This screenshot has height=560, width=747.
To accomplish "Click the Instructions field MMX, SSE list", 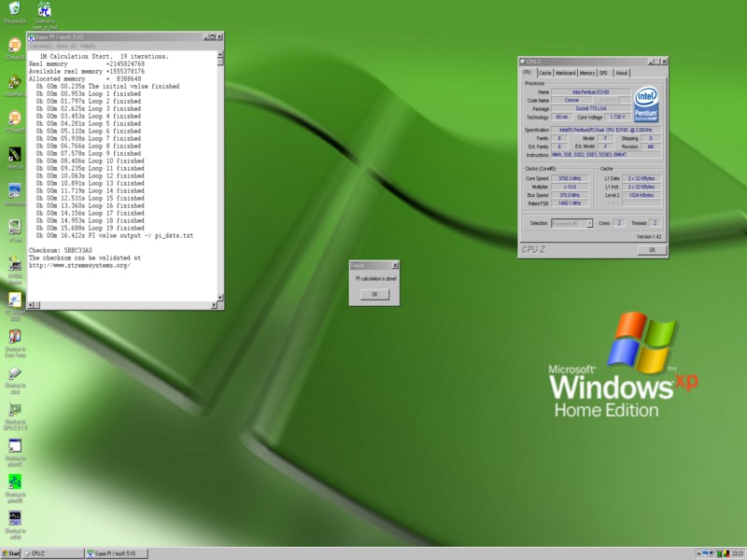I will point(606,155).
